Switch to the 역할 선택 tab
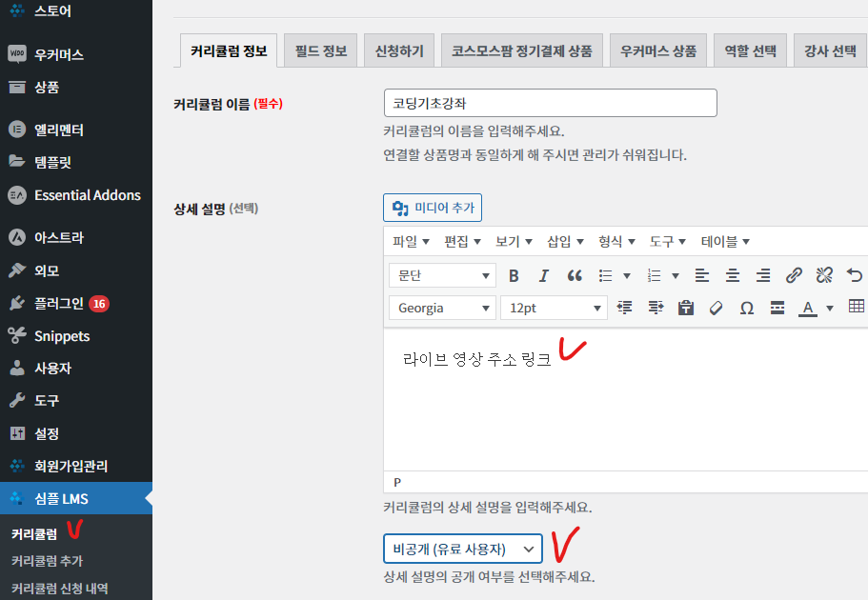The height and width of the screenshot is (600, 868). [x=750, y=50]
